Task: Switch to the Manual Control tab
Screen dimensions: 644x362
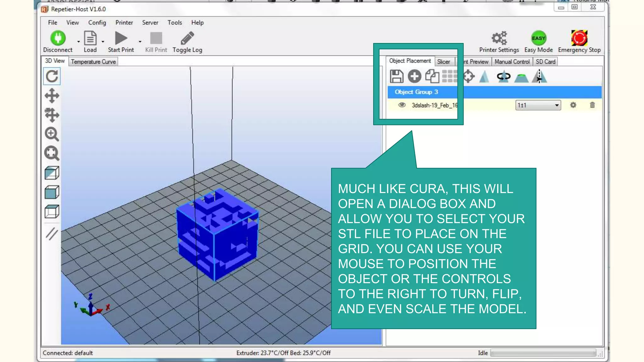Action: [512, 62]
